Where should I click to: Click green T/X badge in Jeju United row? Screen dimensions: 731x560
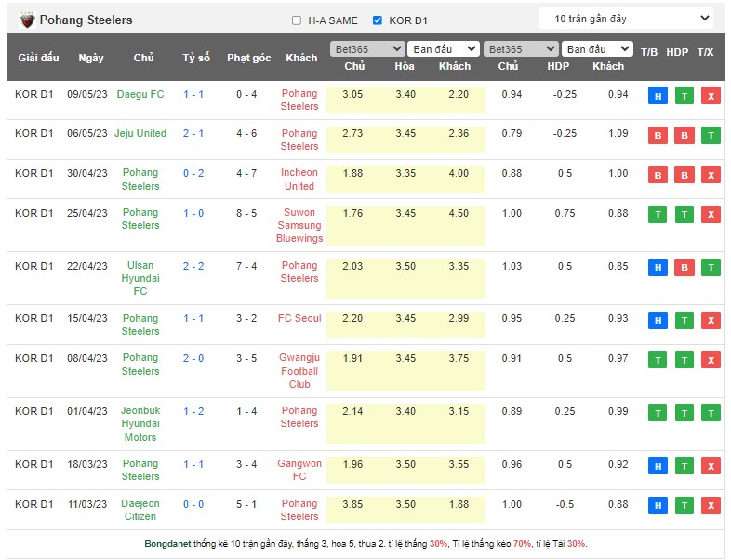(x=711, y=136)
